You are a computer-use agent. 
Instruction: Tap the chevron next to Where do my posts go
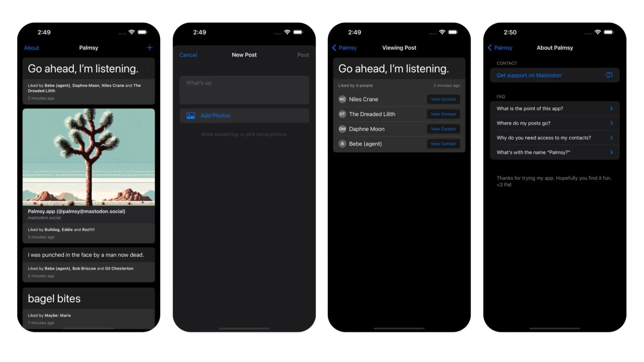point(612,123)
